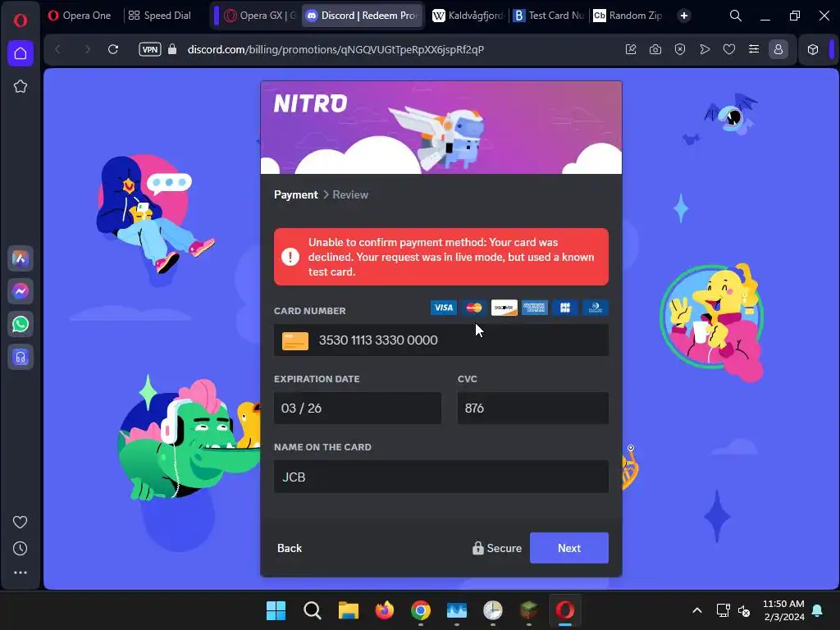Open the edit page snapshot icon
The width and height of the screenshot is (840, 630).
[x=631, y=49]
